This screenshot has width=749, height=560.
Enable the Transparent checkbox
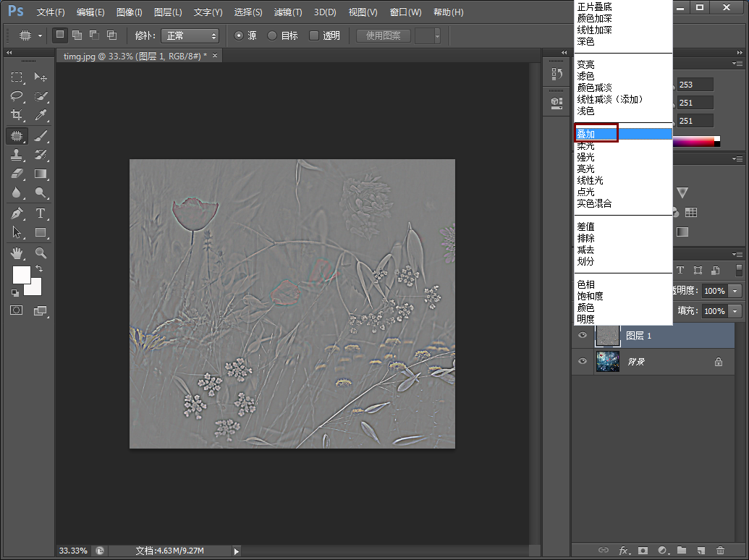tap(314, 35)
